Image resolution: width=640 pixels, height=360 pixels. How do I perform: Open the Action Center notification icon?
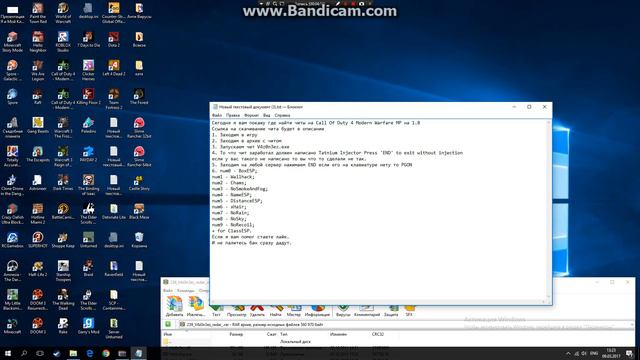630,353
